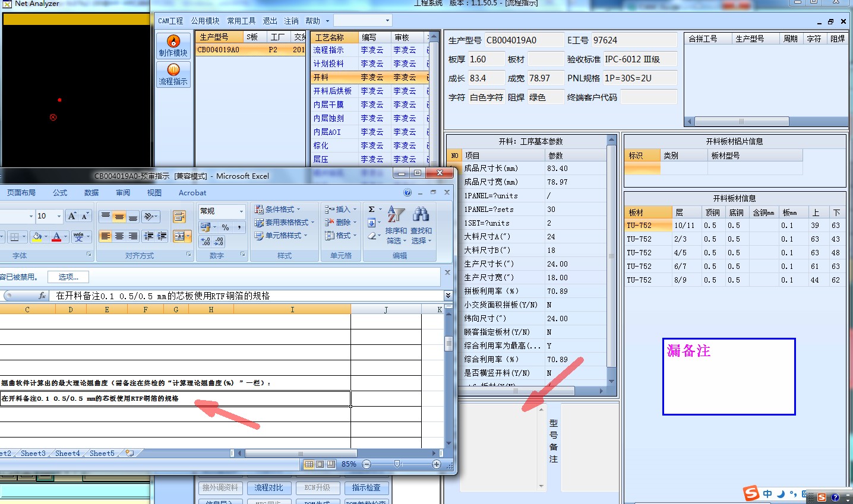
Task: Increase indent in Excel ribbon
Action: click(x=162, y=236)
